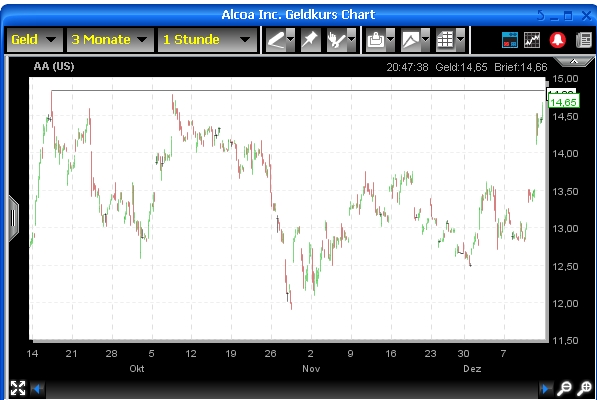
Task: Open the 3 Monate time range dropdown
Action: click(110, 40)
